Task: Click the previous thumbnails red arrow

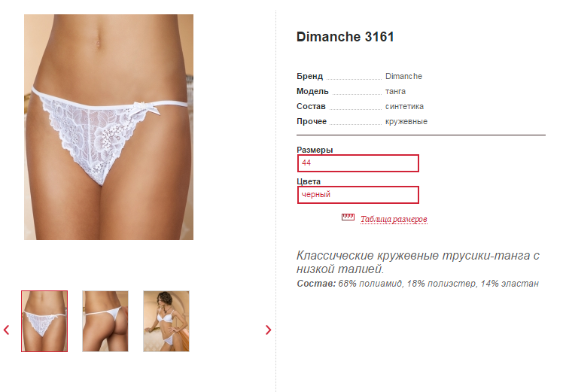Action: [7, 330]
